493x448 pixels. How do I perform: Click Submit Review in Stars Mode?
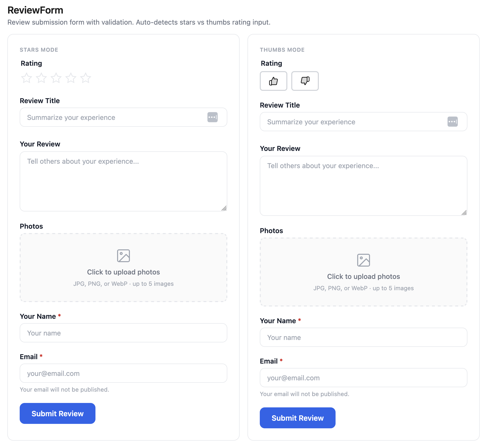coord(57,414)
